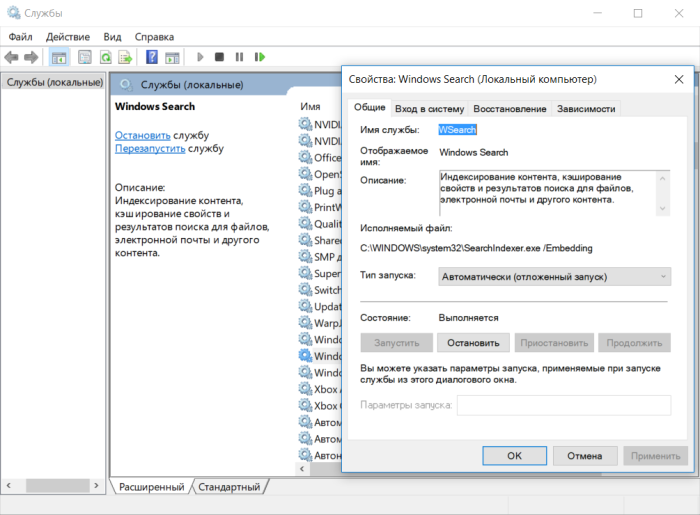Click the Refresh toolbar icon
The height and width of the screenshot is (515, 700).
[x=105, y=57]
